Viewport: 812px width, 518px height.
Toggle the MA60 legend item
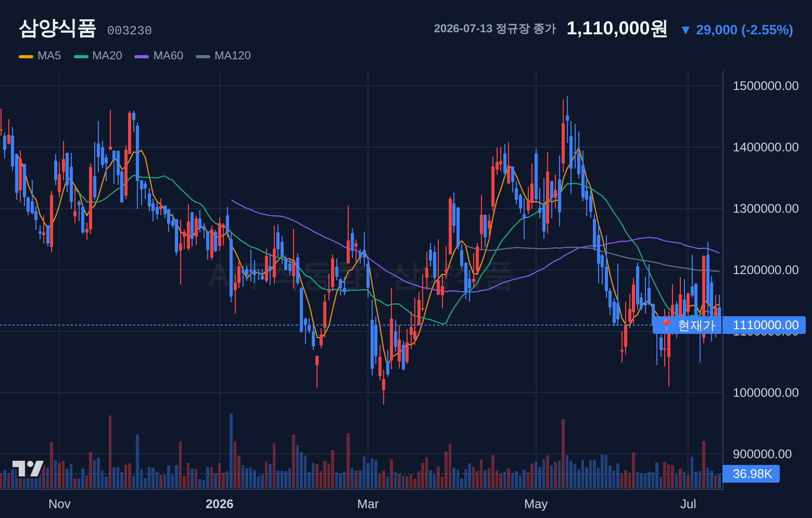pos(159,56)
